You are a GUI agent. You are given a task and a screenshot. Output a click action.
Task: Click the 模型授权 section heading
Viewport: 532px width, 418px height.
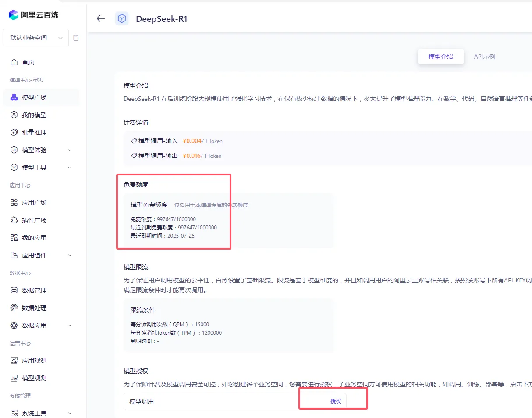136,372
